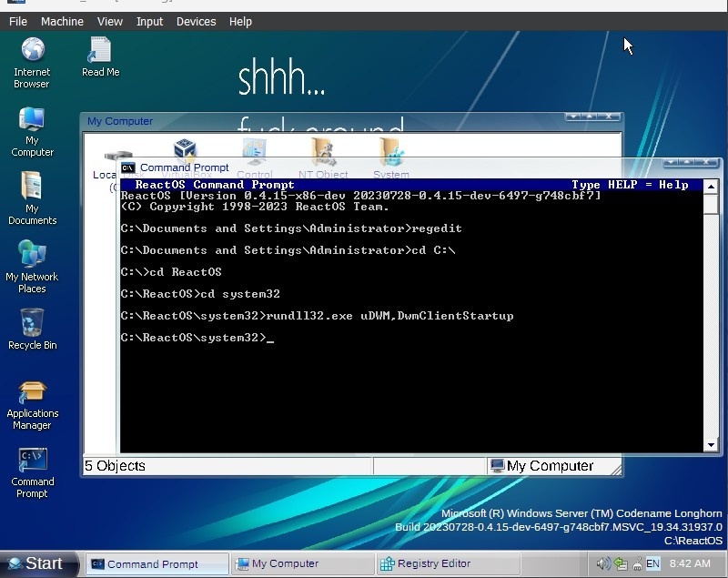Click the 'regedit' command line in console
Viewport: 728px width, 578px height.
tap(291, 228)
